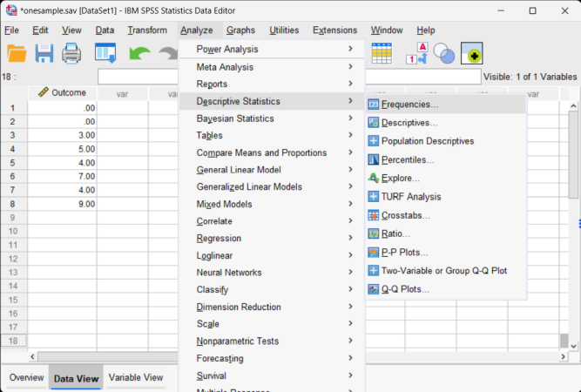The width and height of the screenshot is (581, 392).
Task: Select the Outcome column header
Action: pos(62,92)
